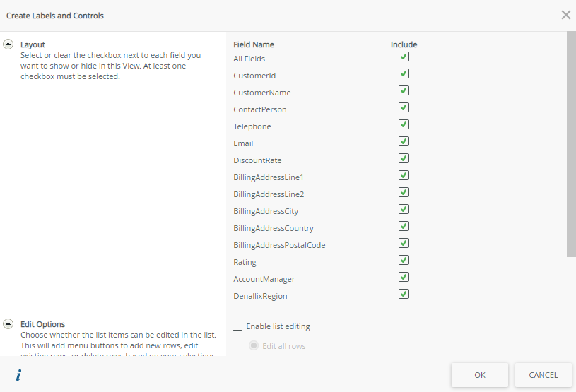Viewport: 576px width, 392px height.
Task: Toggle the CustomerName include checkbox
Action: (404, 91)
